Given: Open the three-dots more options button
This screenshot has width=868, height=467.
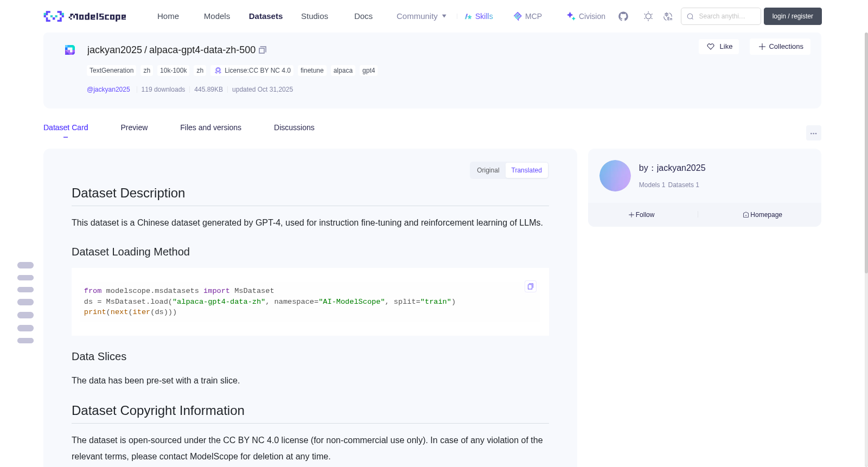Looking at the screenshot, I should pyautogui.click(x=814, y=133).
